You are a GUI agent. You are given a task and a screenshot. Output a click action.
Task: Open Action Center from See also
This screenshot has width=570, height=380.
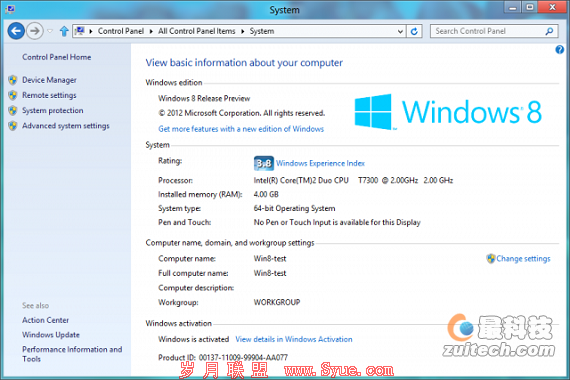pyautogui.click(x=45, y=320)
